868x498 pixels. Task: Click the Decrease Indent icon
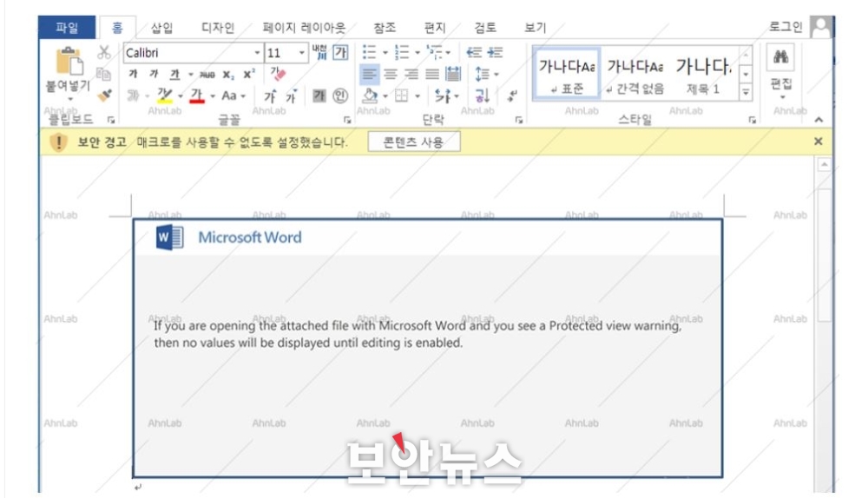point(474,53)
